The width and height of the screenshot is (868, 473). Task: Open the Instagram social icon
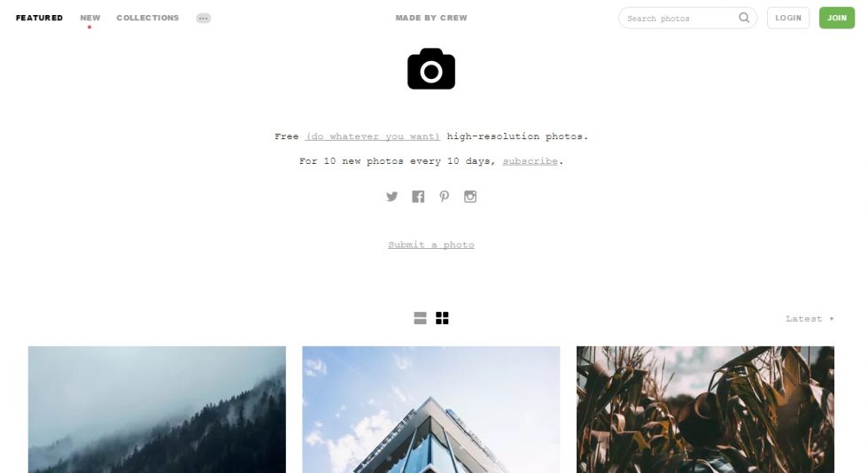point(470,197)
